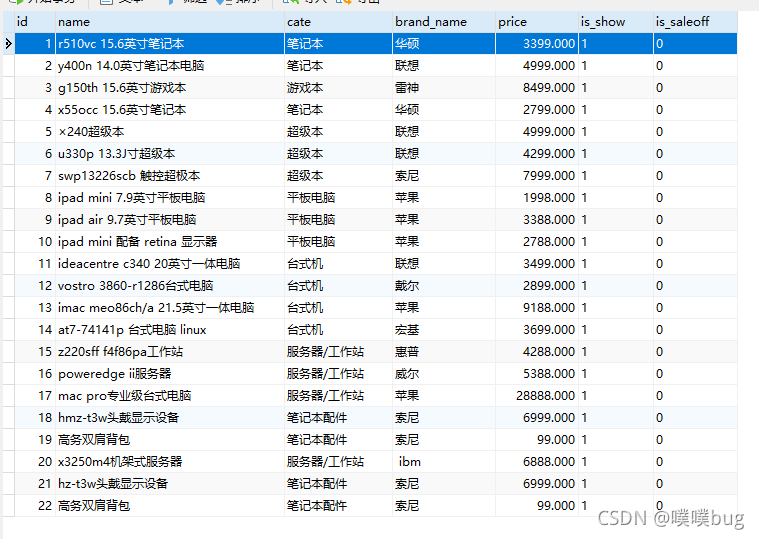Select the name cell 'ipad mini 7.9英寸平板电脑'
The height and width of the screenshot is (539, 759).
click(169, 198)
